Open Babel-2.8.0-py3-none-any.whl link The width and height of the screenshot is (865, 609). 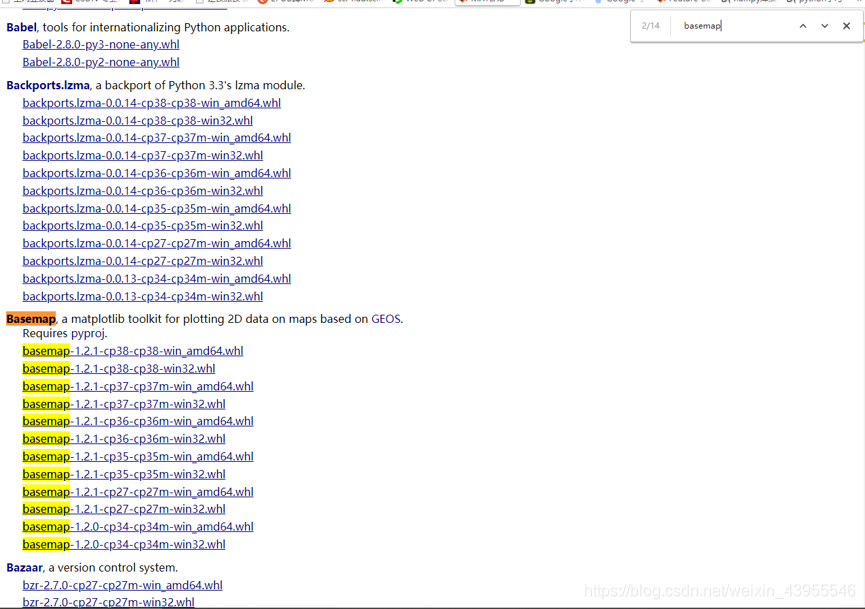coord(101,45)
